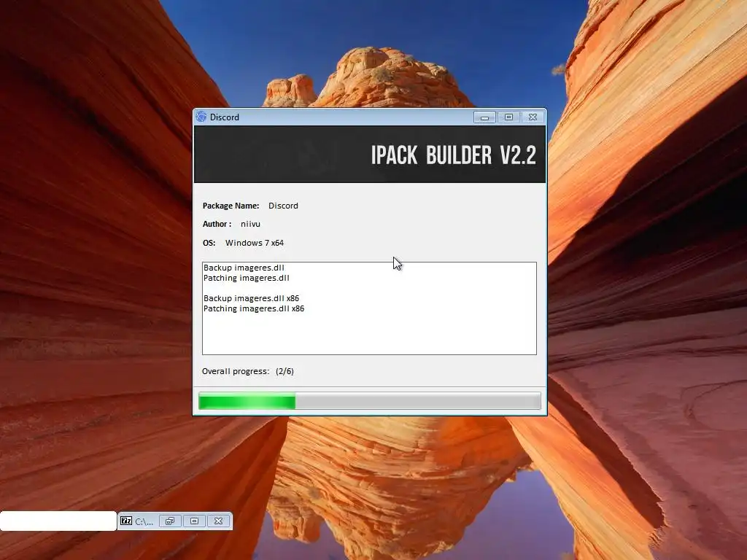
Task: Click the 'Discord' window title text
Action: coord(225,117)
